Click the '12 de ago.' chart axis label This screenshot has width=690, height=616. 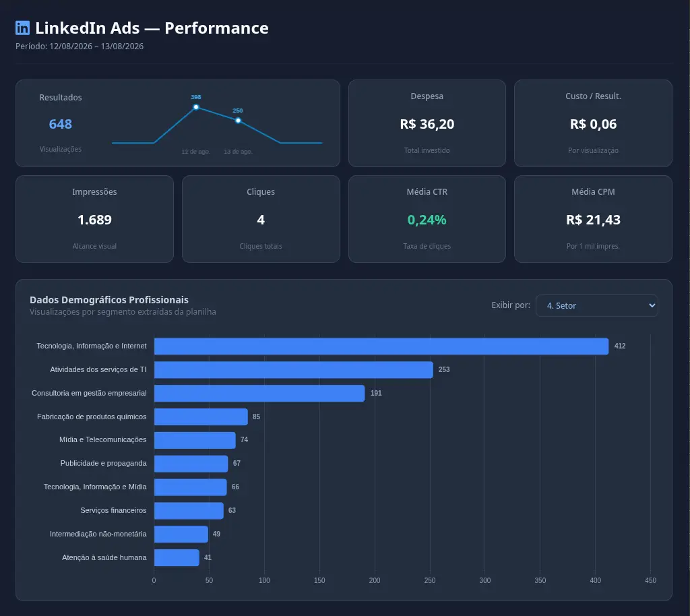[x=196, y=152]
